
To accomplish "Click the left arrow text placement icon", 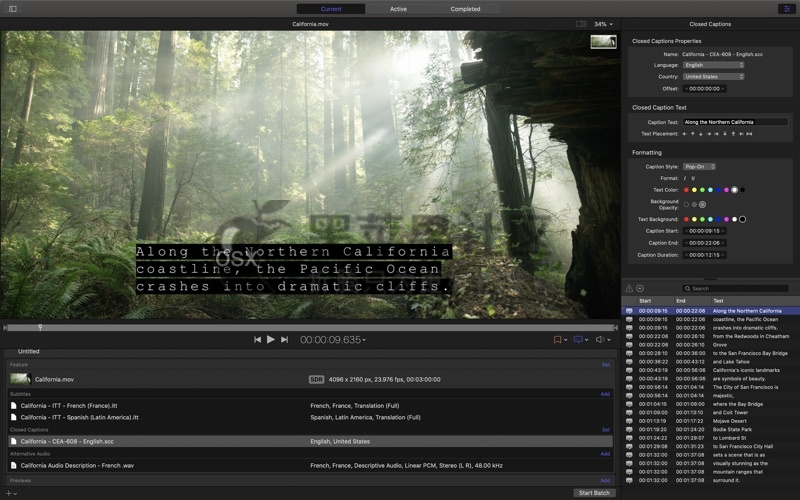I will coord(685,134).
